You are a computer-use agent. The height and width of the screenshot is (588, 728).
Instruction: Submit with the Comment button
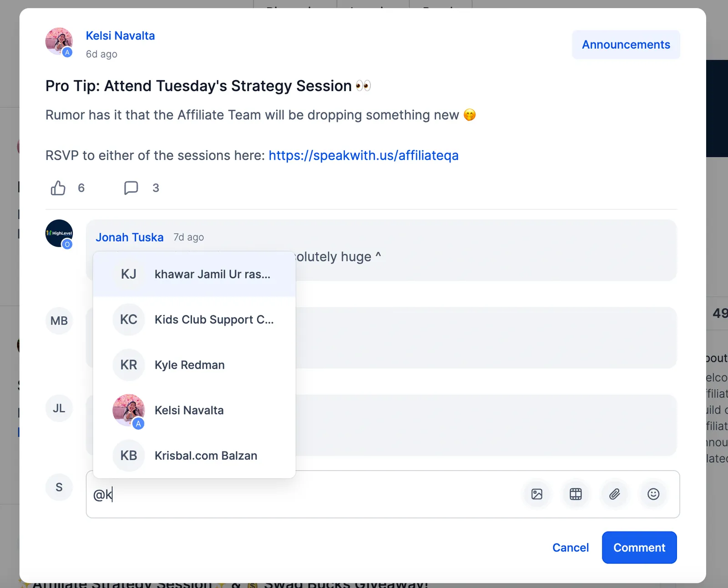(639, 547)
